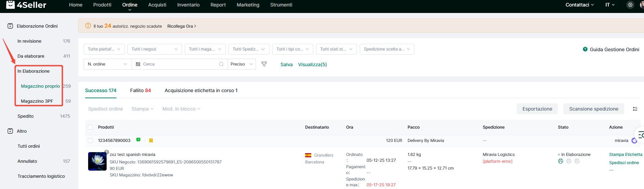Image resolution: width=644 pixels, height=189 pixels.
Task: Open the lotus flower product thumbnail
Action: 97,161
